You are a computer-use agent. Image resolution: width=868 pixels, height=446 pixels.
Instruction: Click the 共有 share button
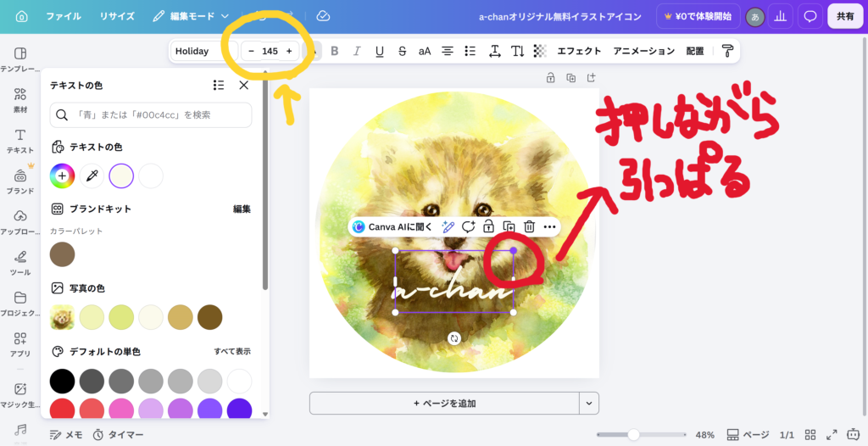click(x=845, y=17)
